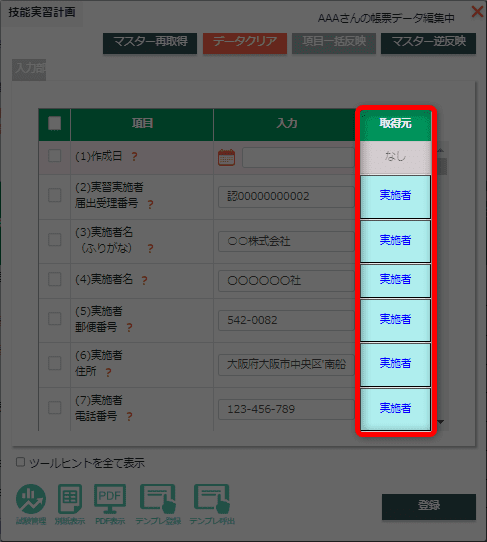Select the 入力部 tab
The width and height of the screenshot is (487, 542).
pos(29,69)
